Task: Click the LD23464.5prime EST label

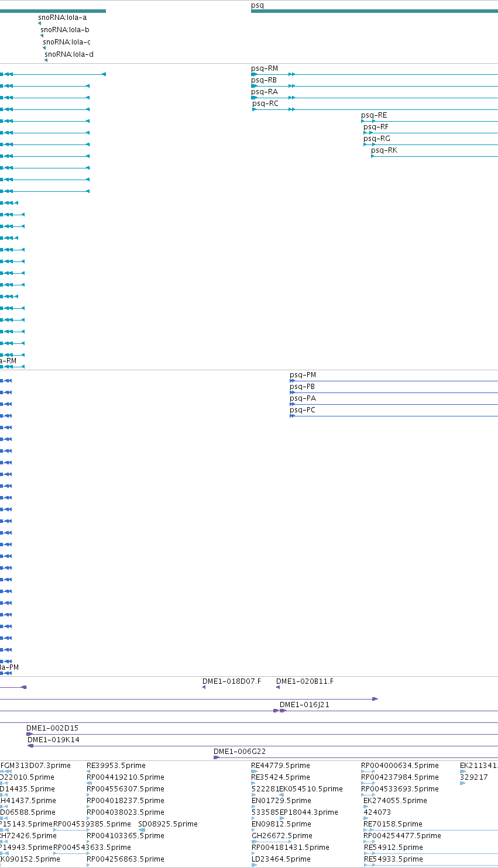Action: [281, 859]
